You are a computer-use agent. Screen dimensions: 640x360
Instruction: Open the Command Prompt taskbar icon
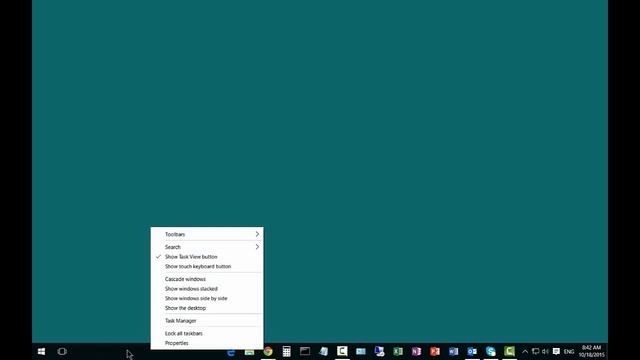click(305, 351)
